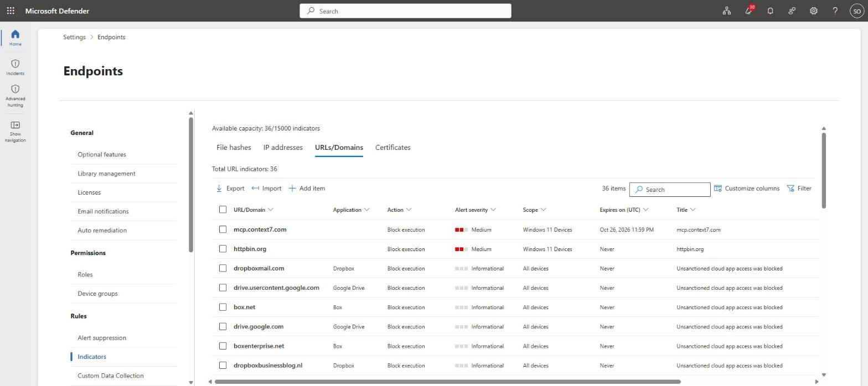The height and width of the screenshot is (386, 868).
Task: Open Email notifications settings
Action: 103,211
